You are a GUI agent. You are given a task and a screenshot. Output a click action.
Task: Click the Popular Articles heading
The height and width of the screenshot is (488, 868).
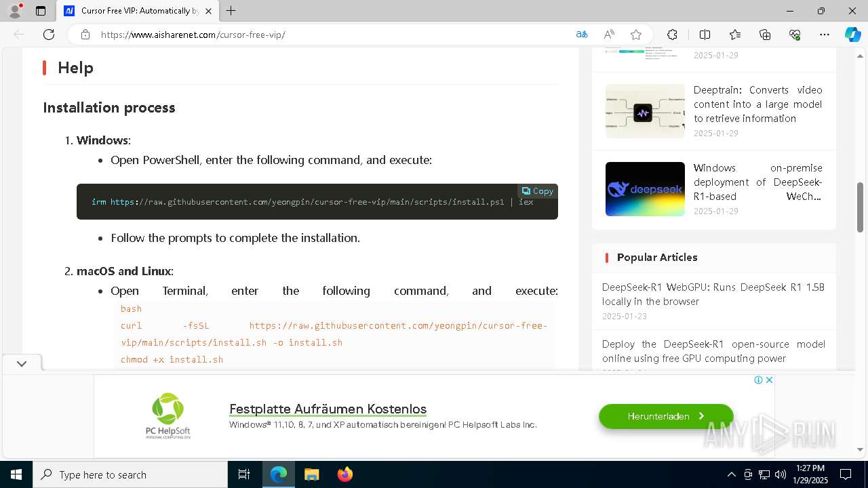(657, 257)
